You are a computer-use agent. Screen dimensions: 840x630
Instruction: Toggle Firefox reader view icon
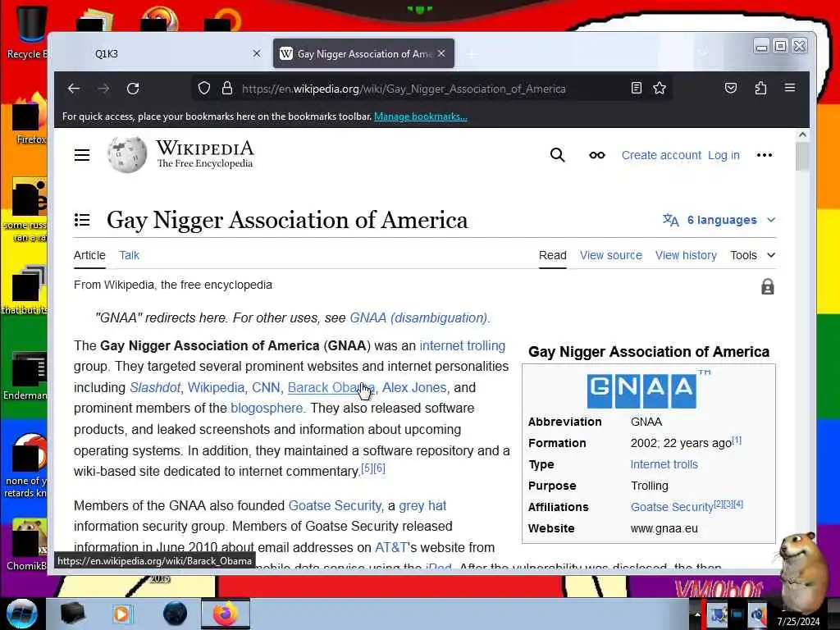[x=636, y=88]
